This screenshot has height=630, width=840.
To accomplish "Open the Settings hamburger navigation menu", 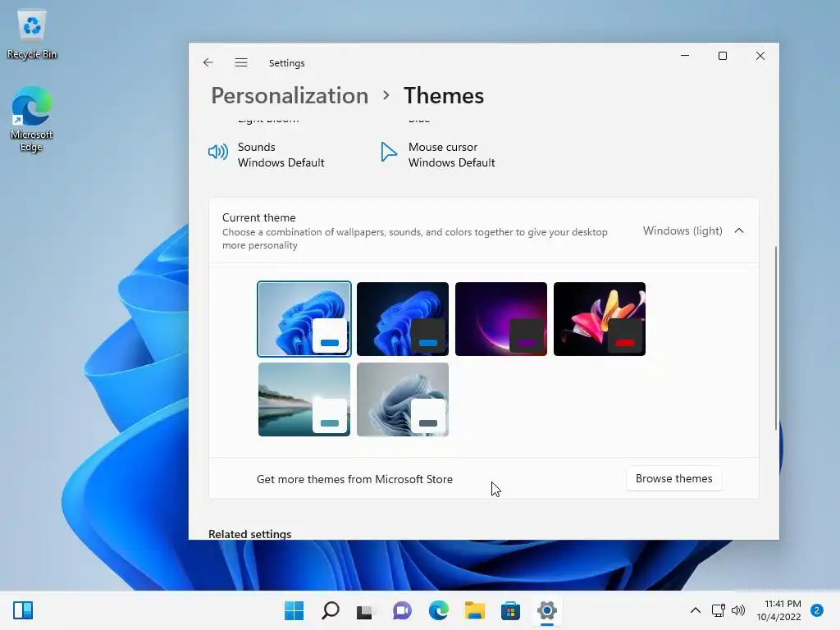I will pyautogui.click(x=241, y=62).
